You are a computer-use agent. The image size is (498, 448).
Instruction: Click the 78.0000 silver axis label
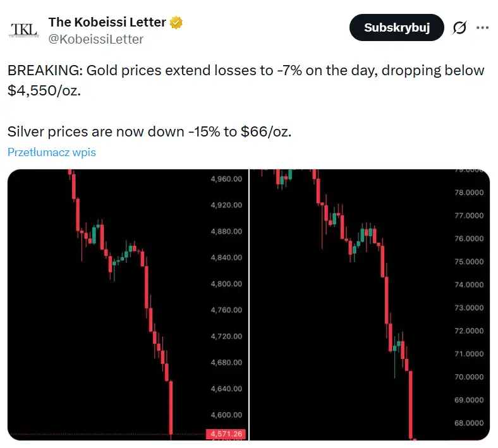tap(468, 193)
